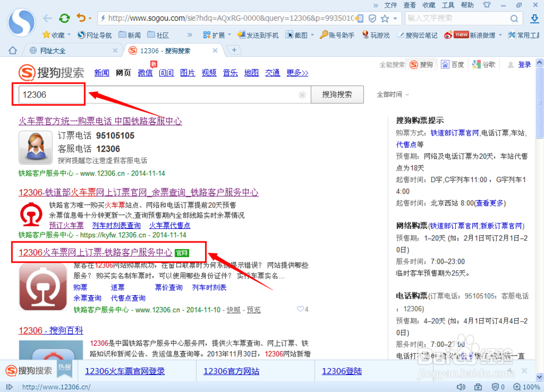
Task: Select the 搜狗 search engine option
Action: pos(422,65)
